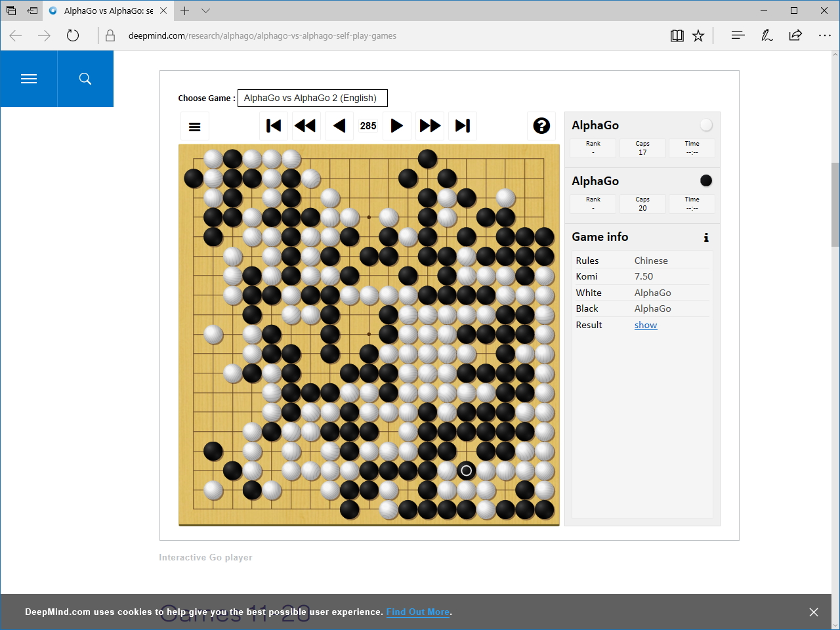Viewport: 840px width, 630px height.
Task: Close the AlphaGo vs AlphaGo tab
Action: (163, 10)
